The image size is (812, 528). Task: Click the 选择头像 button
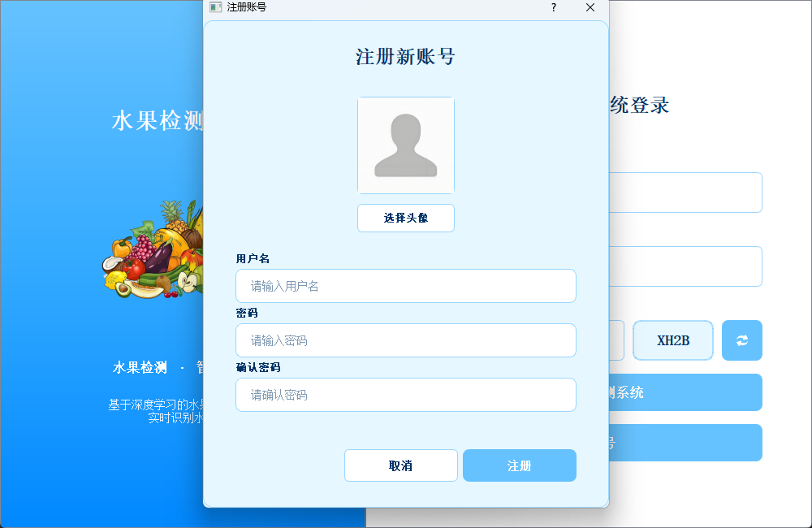406,219
